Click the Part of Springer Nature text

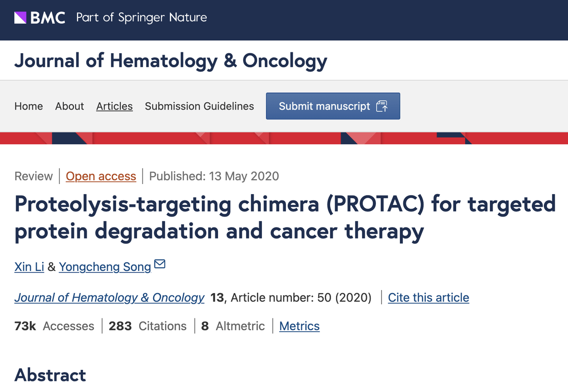pos(142,18)
